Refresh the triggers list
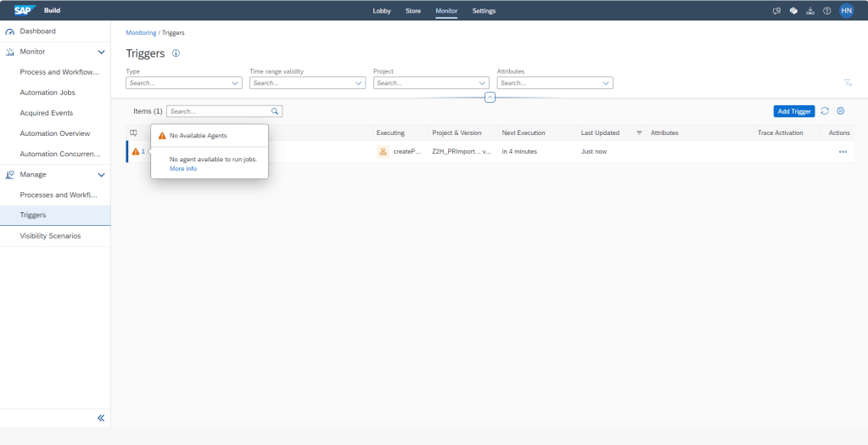 825,111
